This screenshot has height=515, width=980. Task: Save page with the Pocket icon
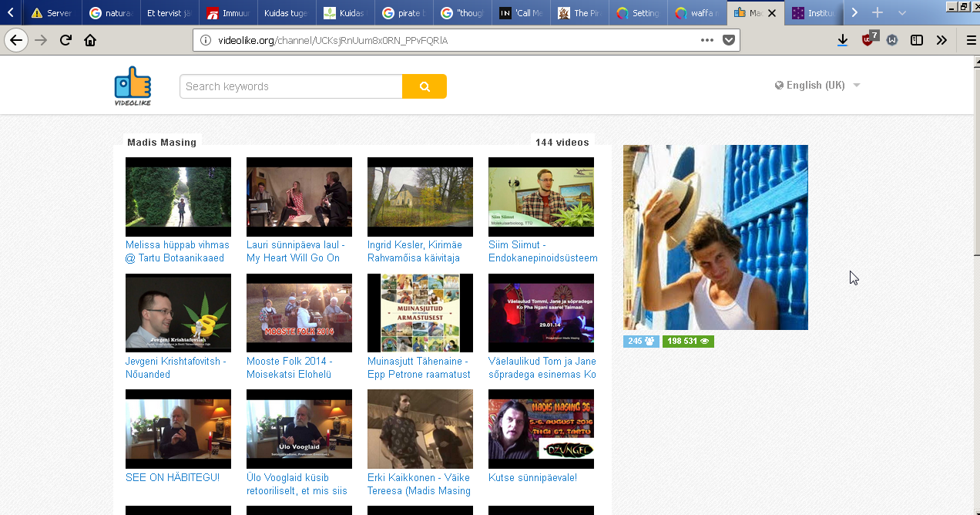click(728, 41)
